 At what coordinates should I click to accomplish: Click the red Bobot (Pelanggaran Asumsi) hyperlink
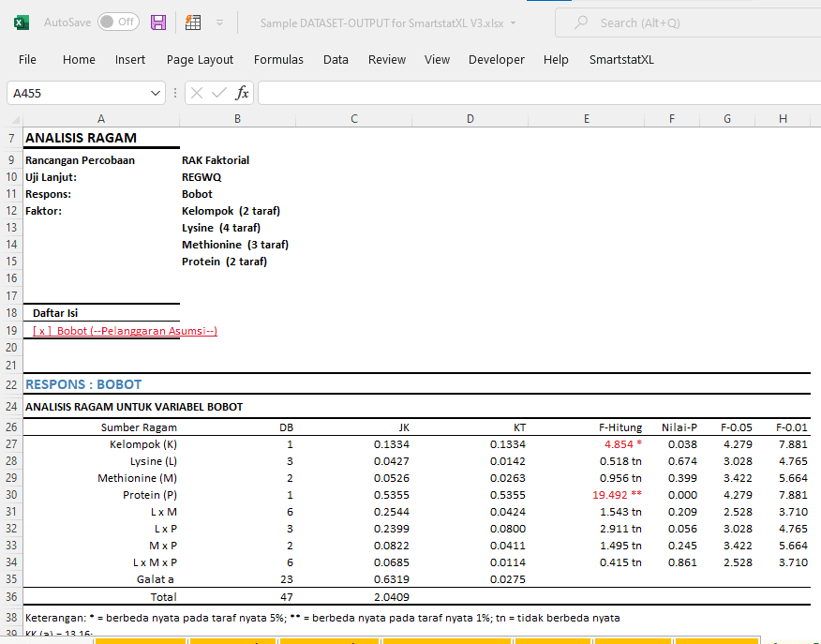pos(123,330)
